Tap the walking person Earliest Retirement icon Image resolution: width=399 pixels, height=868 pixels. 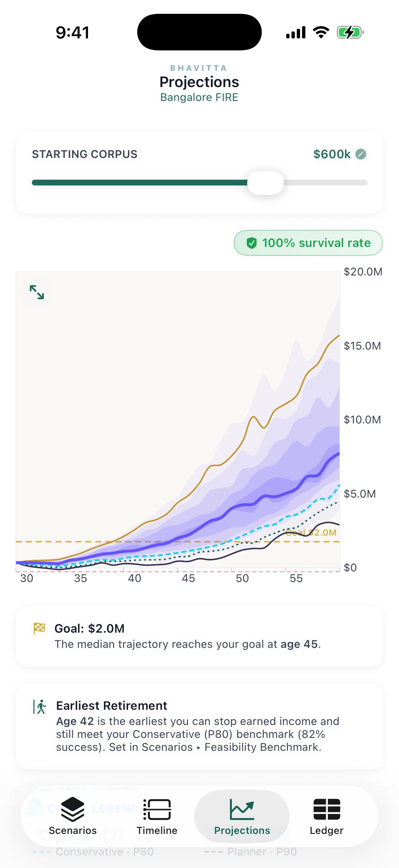tap(40, 706)
